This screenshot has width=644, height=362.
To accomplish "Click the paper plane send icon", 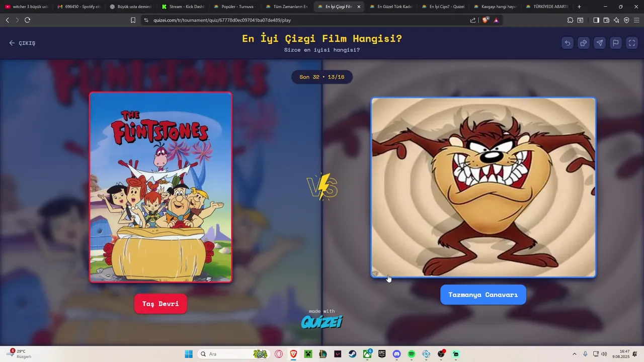I will (x=600, y=43).
